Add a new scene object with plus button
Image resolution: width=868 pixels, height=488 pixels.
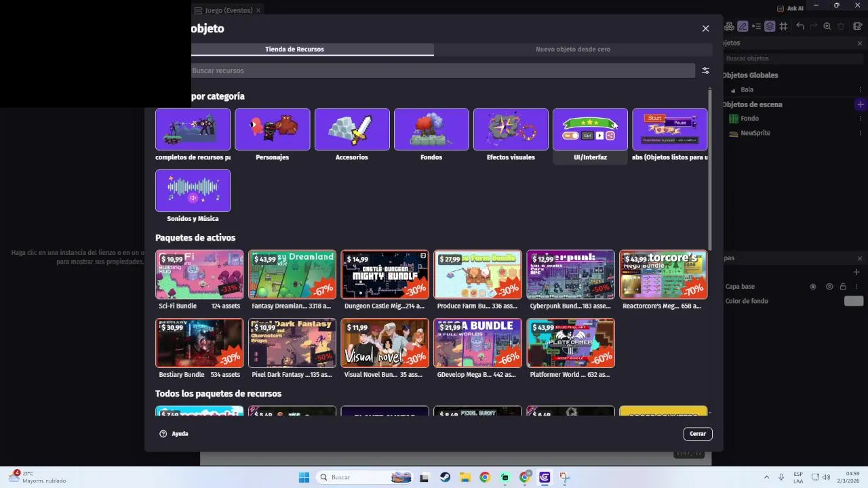pos(861,104)
